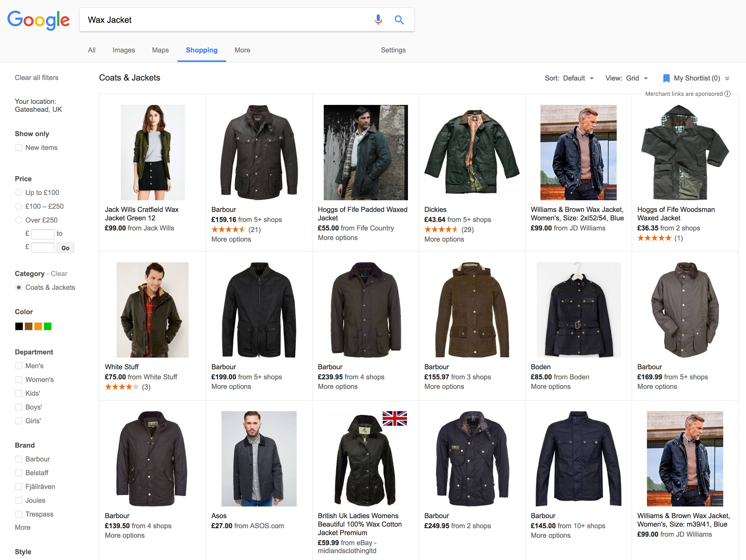Start voice search with the microphone icon

pyautogui.click(x=378, y=20)
